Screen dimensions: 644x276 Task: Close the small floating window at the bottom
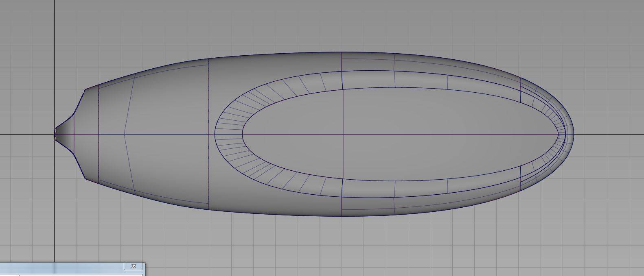pyautogui.click(x=134, y=267)
